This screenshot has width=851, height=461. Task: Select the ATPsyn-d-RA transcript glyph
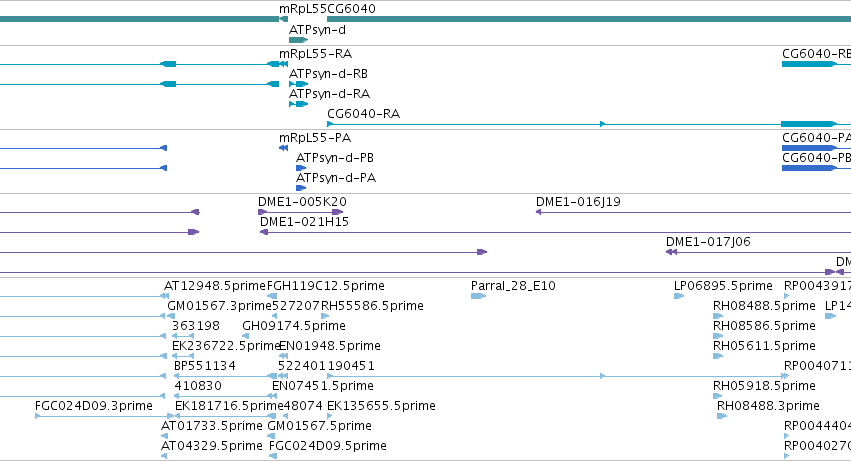(x=299, y=104)
